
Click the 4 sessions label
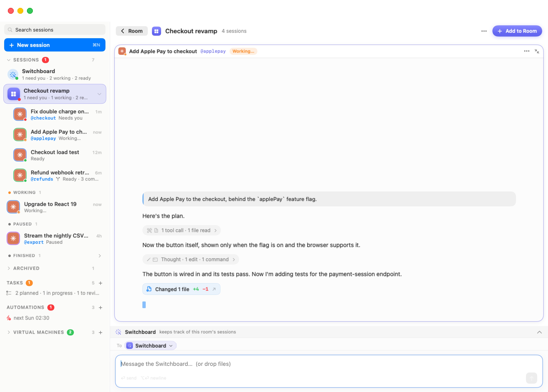[x=234, y=31]
